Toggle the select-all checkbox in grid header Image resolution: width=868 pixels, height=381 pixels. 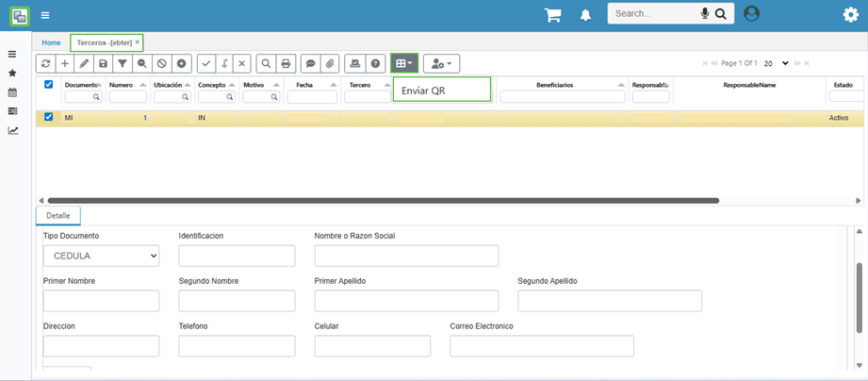click(x=49, y=85)
